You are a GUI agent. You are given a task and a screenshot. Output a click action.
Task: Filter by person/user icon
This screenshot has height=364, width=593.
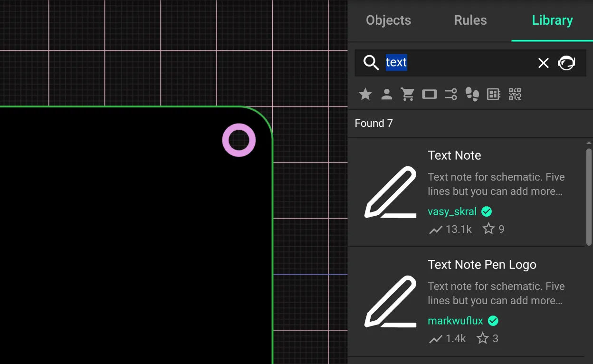387,94
